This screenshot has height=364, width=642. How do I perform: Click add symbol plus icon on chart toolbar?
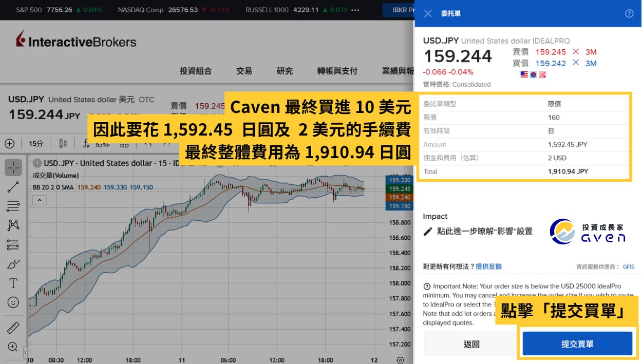pyautogui.click(x=9, y=143)
